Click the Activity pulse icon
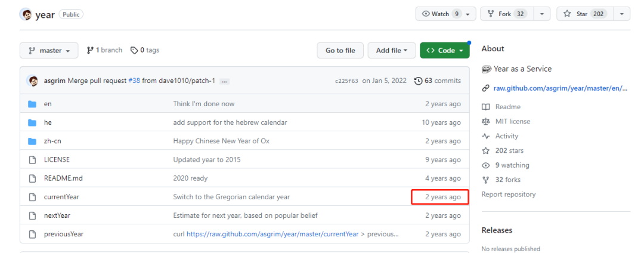This screenshot has height=253, width=644. [486, 136]
